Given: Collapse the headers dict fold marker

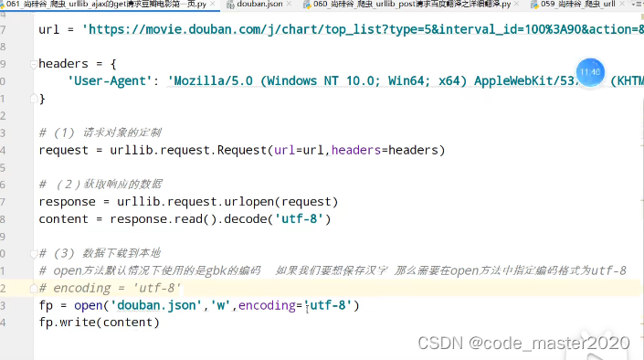Looking at the screenshot, I should [34, 64].
